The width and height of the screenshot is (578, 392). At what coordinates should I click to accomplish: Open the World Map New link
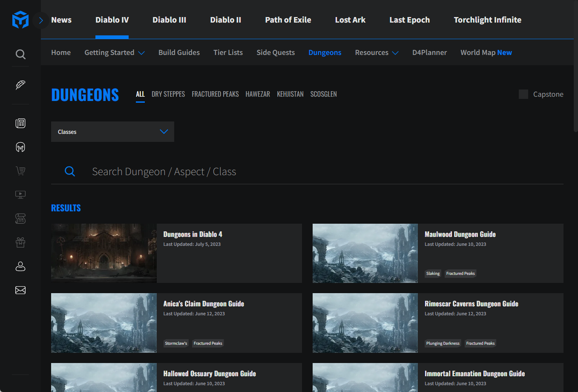pyautogui.click(x=486, y=52)
